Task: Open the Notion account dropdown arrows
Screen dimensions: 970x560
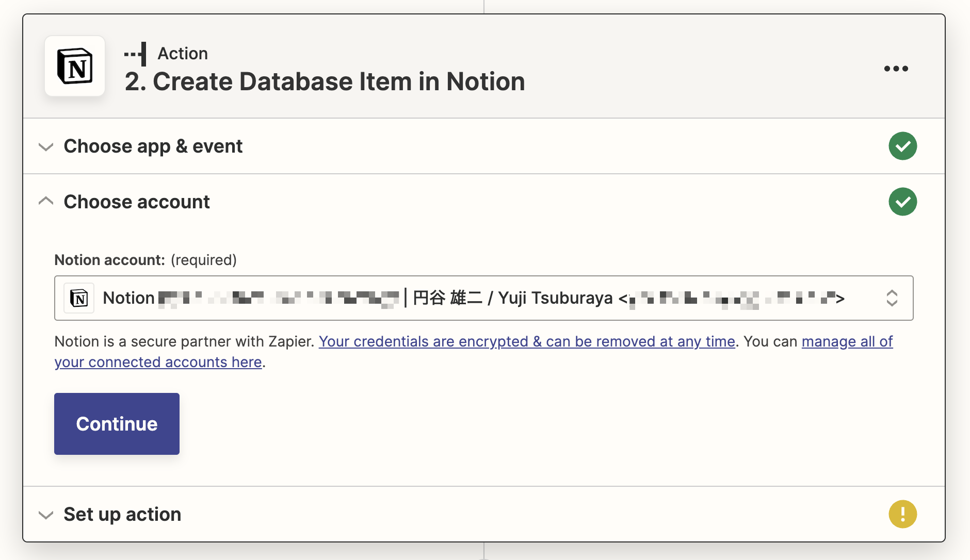Action: (892, 298)
